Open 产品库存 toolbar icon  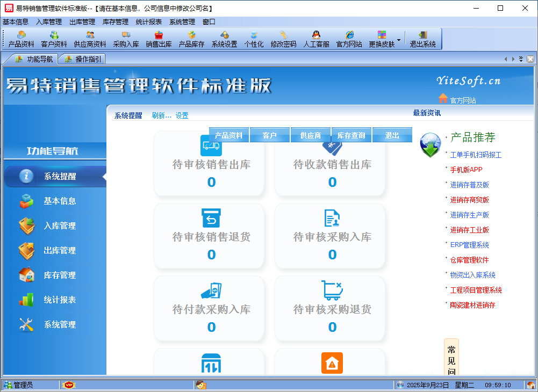click(x=191, y=39)
